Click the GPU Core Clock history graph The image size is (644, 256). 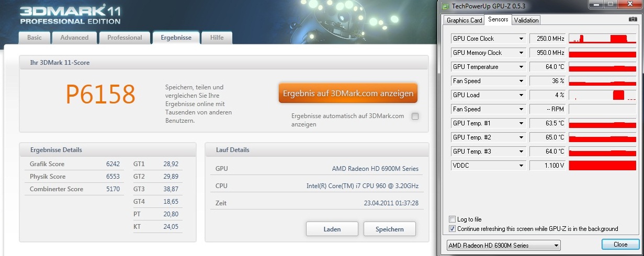tap(602, 39)
